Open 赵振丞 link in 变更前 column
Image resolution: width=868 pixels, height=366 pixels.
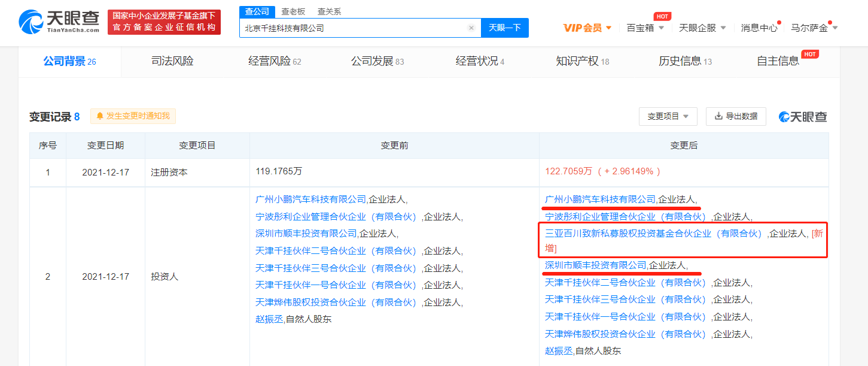(269, 319)
